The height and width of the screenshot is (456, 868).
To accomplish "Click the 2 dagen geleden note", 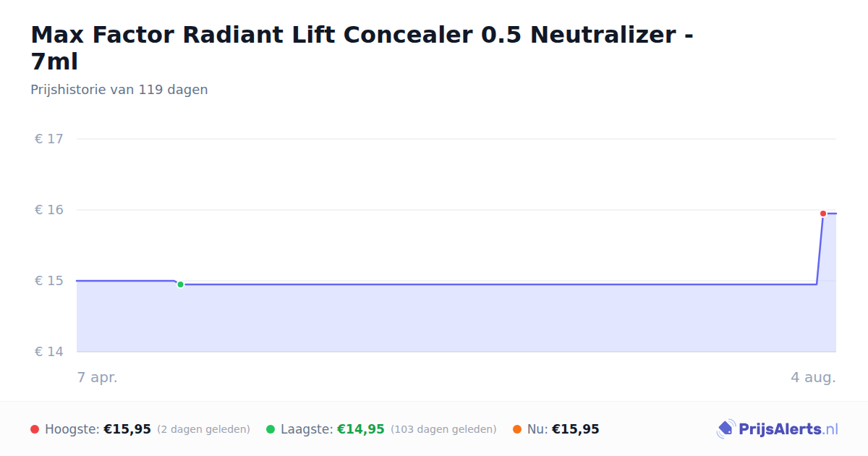I will [x=203, y=429].
